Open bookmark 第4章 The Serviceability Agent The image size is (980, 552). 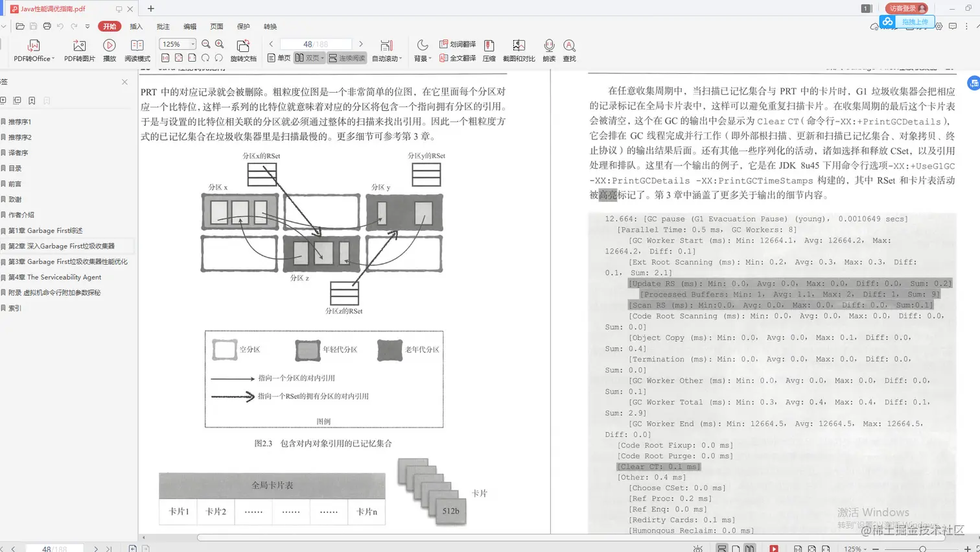pyautogui.click(x=54, y=277)
